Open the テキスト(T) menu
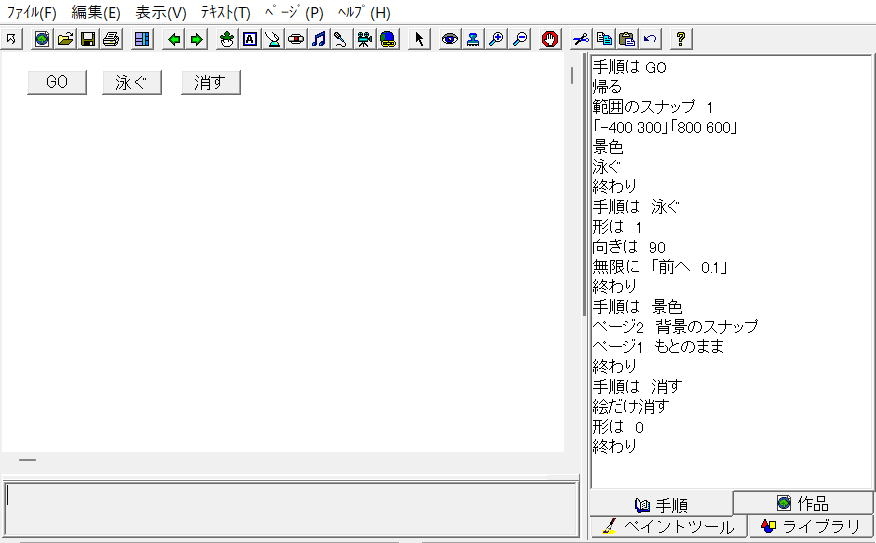This screenshot has width=876, height=543. (x=226, y=12)
